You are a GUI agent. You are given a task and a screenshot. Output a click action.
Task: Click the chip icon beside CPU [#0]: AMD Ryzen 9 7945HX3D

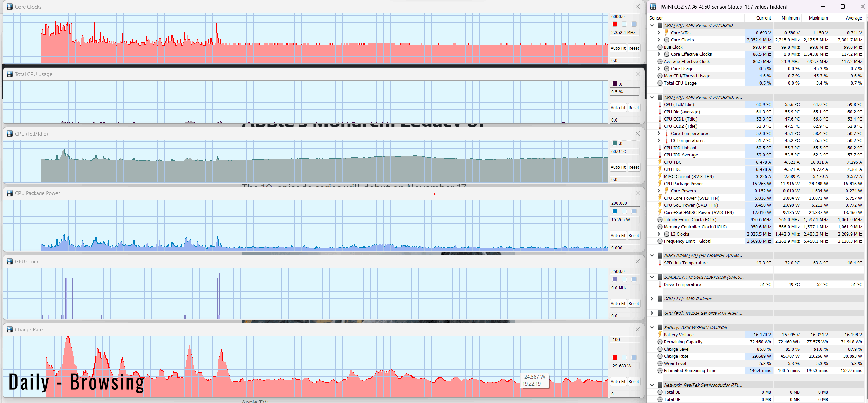coord(660,26)
